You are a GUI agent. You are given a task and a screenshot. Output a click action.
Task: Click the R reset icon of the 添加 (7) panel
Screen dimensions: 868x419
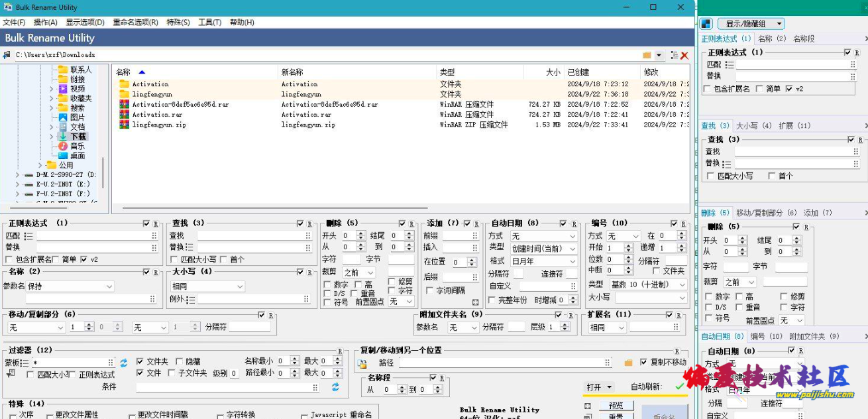476,224
